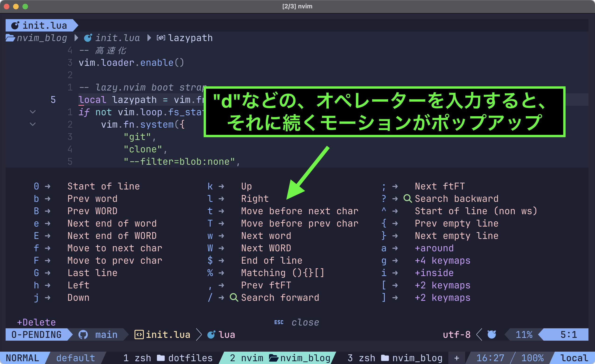Expand '+2 keymaps' for [ key
This screenshot has width=595, height=364.
[442, 285]
